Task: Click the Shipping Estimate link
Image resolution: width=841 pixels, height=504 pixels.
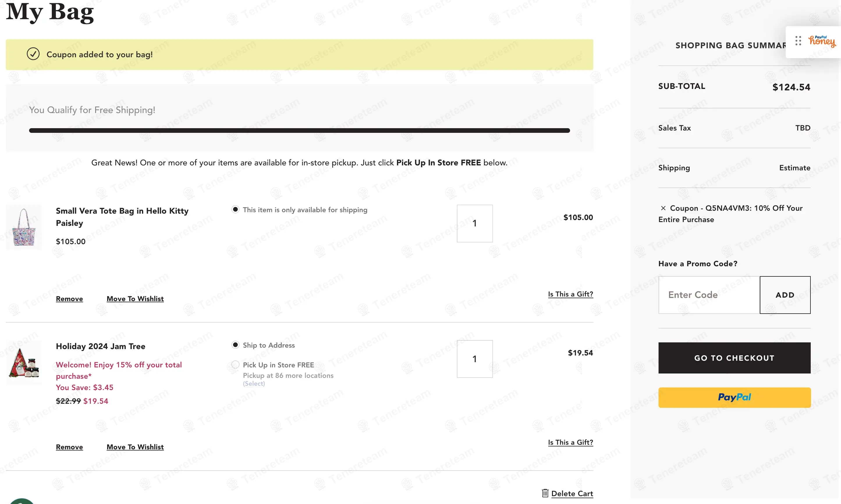Action: coord(794,168)
